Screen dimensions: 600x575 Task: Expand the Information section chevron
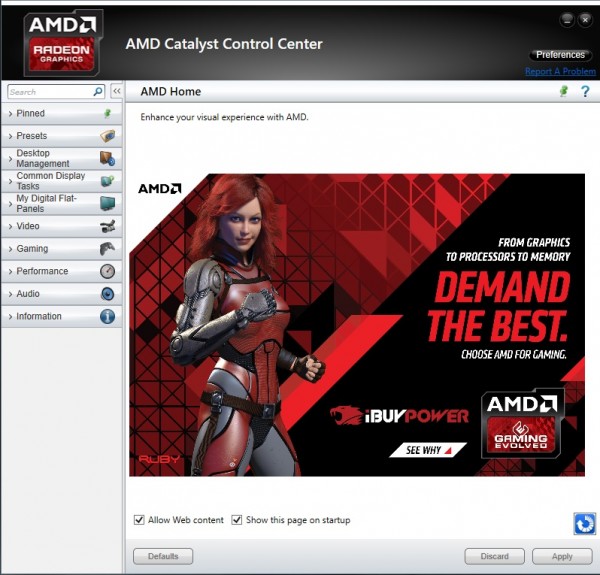10,316
